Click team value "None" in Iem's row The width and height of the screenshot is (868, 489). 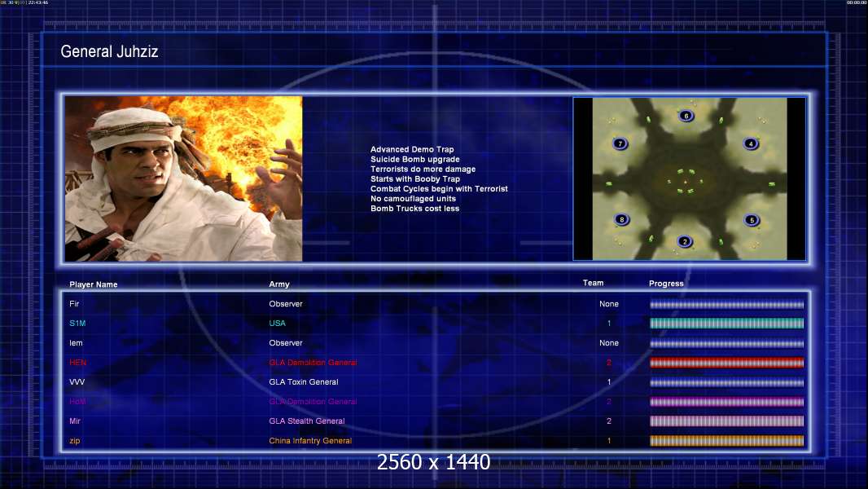(609, 343)
